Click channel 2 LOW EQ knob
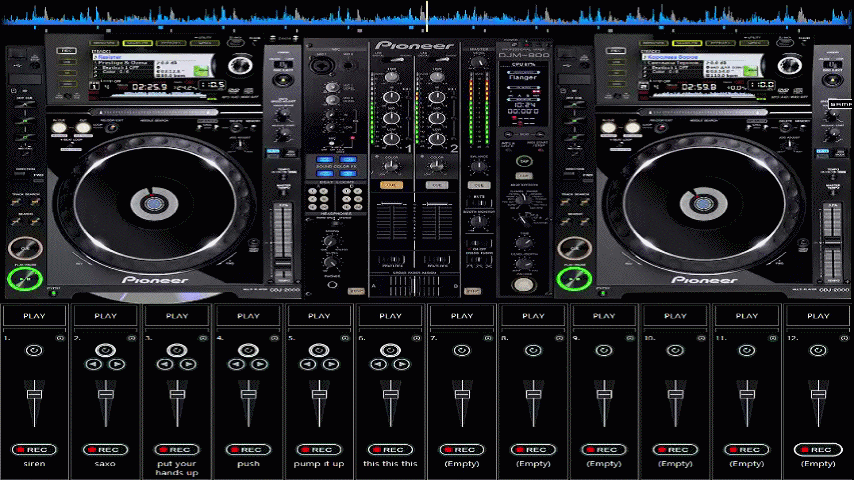This screenshot has height=480, width=854. tap(437, 139)
